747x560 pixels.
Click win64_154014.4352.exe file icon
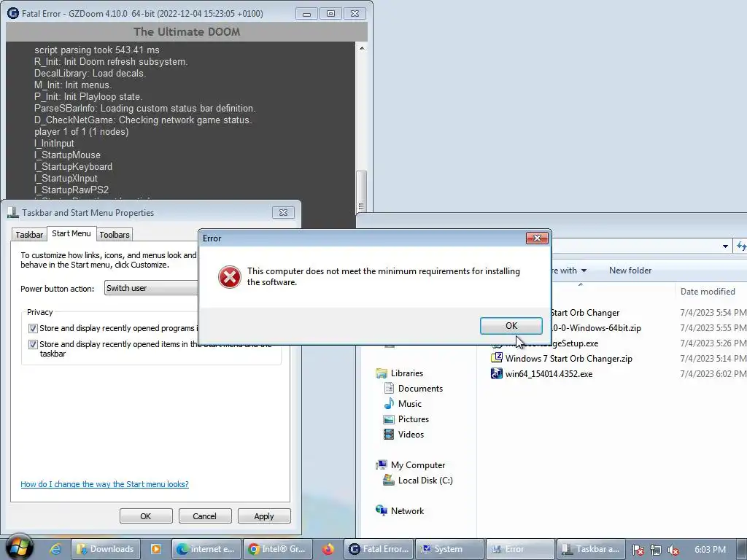(x=496, y=373)
